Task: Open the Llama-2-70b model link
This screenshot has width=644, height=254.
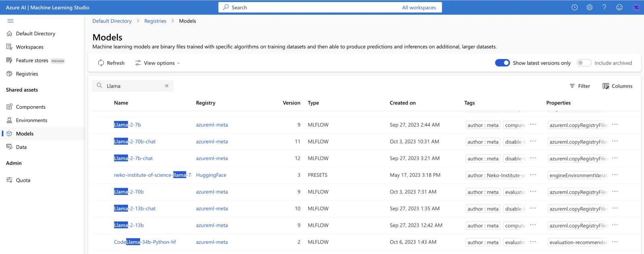Action: [129, 192]
